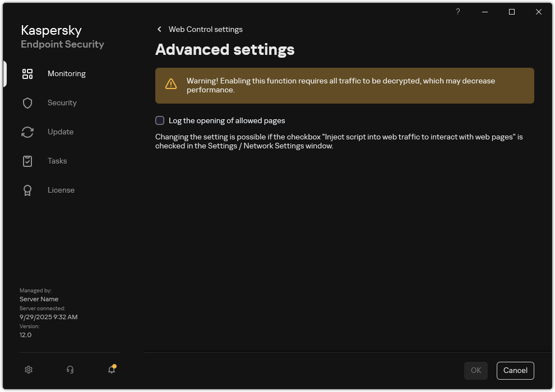Click the Update refresh icon

click(27, 132)
